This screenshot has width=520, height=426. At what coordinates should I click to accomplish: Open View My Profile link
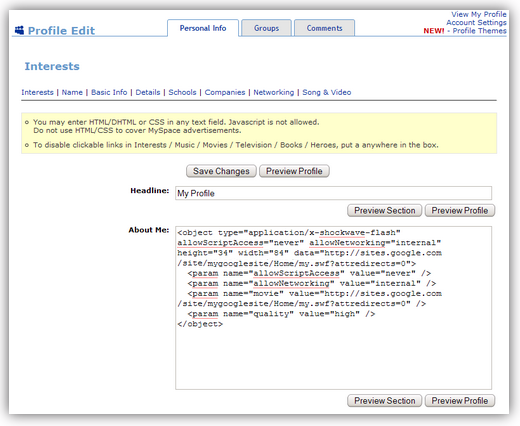click(x=479, y=14)
